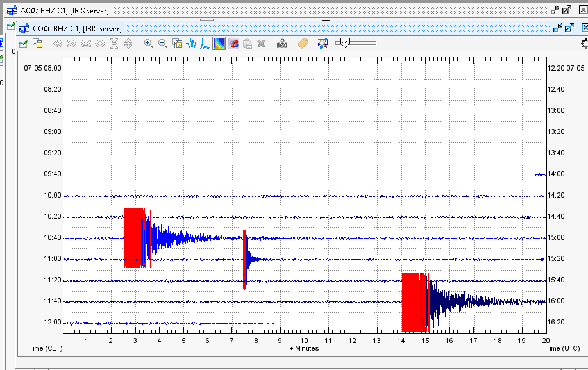Click the pin icon of the background window
Viewport: 588px width, 370px height.
coord(12,26)
